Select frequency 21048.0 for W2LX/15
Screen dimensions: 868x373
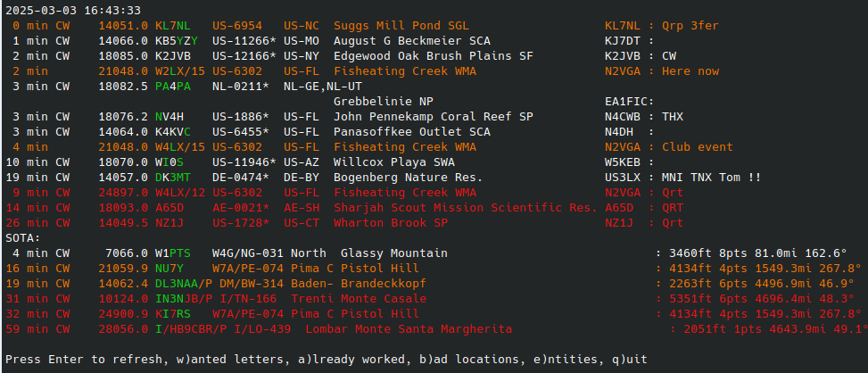coord(123,71)
